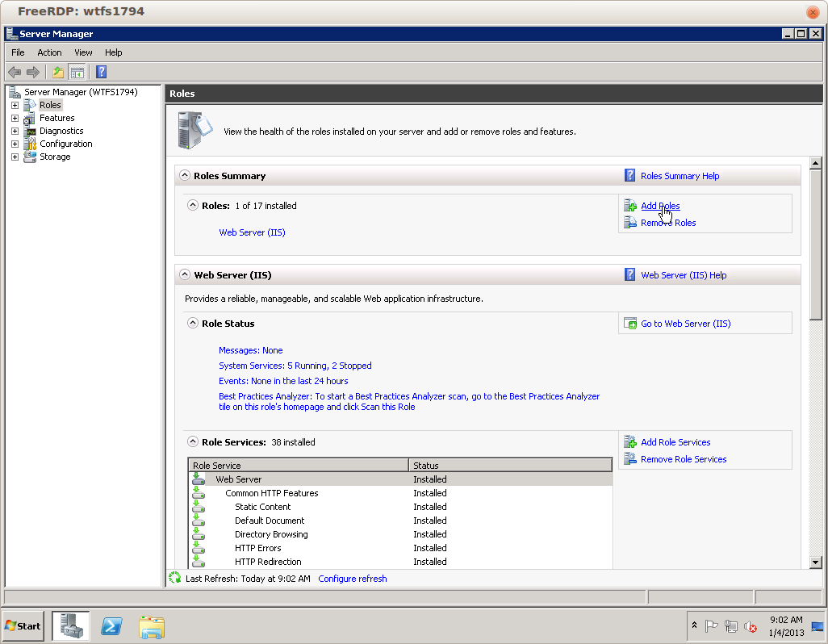Open the Action menu
This screenshot has height=644, width=828.
click(x=49, y=52)
